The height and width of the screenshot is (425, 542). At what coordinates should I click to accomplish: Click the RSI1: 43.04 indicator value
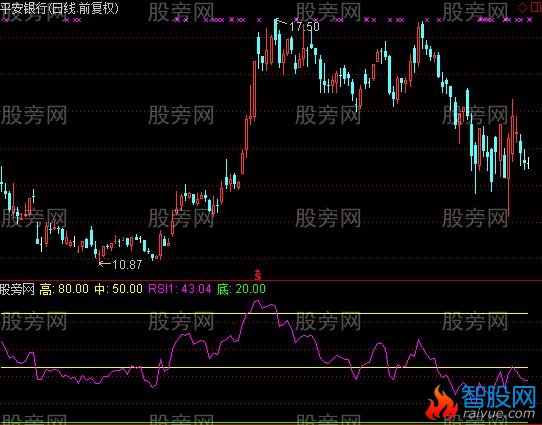[x=180, y=289]
